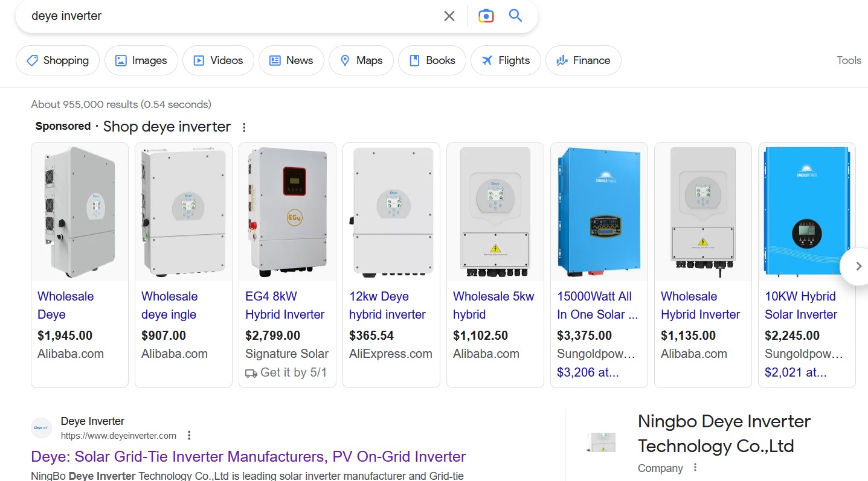This screenshot has height=481, width=868.
Task: Open the 'Wholesale Hybrid Inverter' product link
Action: (700, 305)
